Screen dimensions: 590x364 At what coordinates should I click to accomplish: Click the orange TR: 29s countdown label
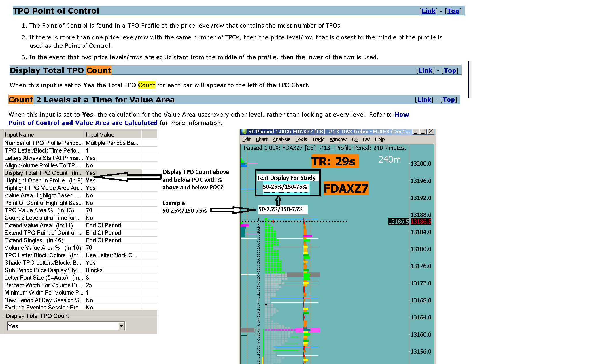click(334, 161)
